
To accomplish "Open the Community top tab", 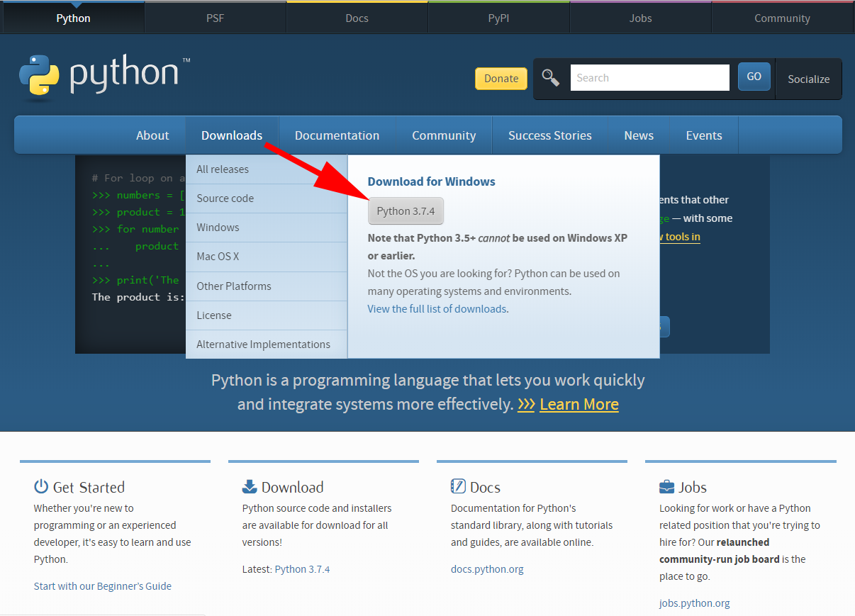I will pos(782,18).
